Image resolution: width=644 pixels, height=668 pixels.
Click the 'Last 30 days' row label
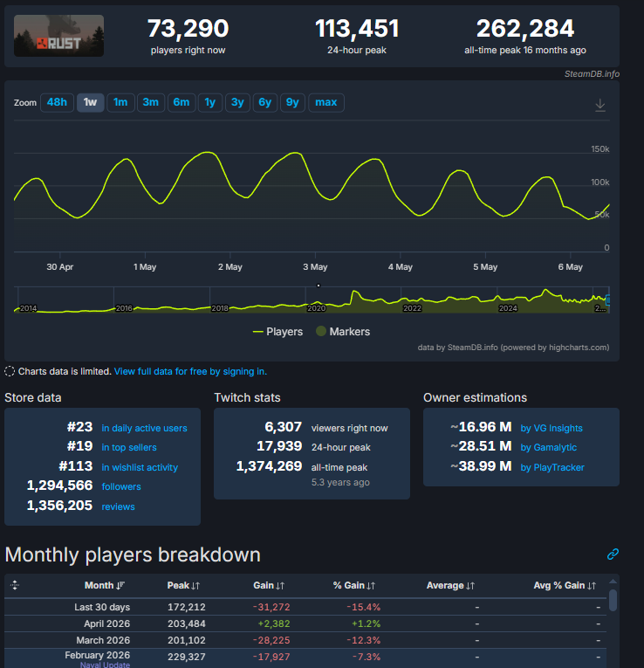(102, 607)
